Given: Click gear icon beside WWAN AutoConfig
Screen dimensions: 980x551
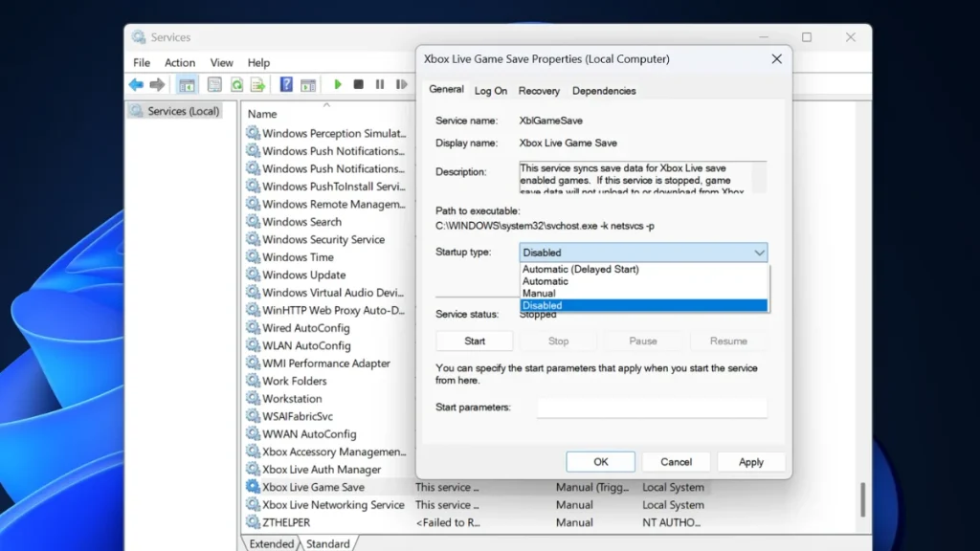Looking at the screenshot, I should [x=253, y=433].
